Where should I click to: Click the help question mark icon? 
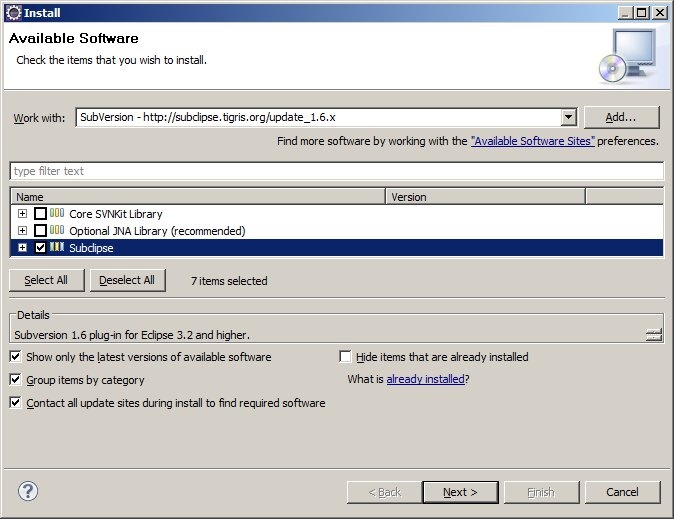28,491
